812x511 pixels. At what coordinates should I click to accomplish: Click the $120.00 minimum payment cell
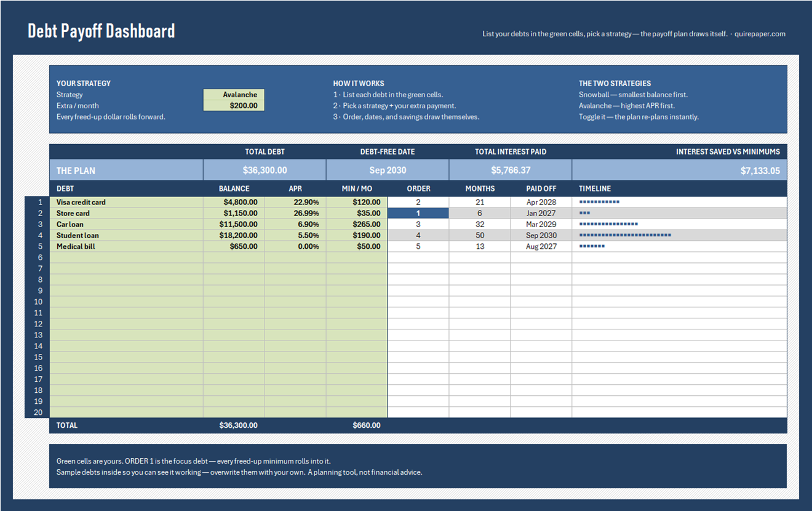[x=357, y=202]
